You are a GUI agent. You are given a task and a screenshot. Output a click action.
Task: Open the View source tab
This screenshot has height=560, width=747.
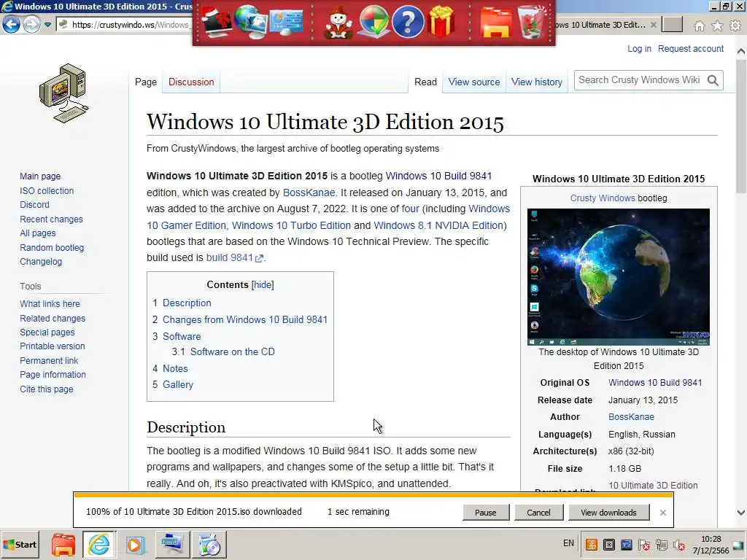[474, 82]
